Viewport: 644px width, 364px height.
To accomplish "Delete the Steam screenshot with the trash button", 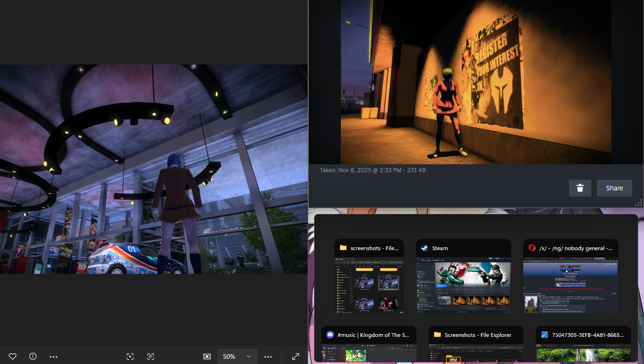I will (x=580, y=188).
